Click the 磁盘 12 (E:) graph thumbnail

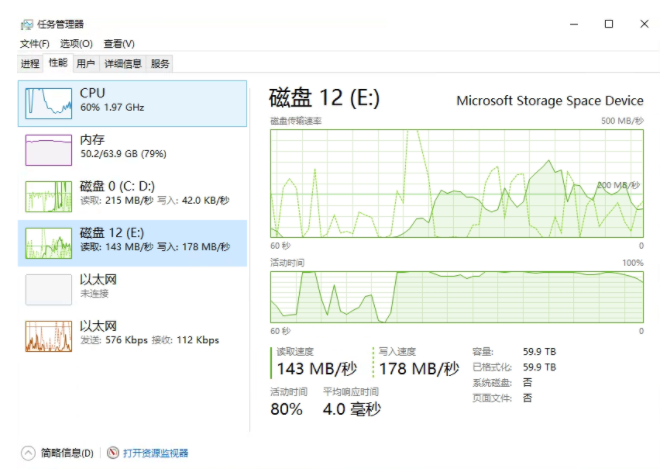coord(50,243)
